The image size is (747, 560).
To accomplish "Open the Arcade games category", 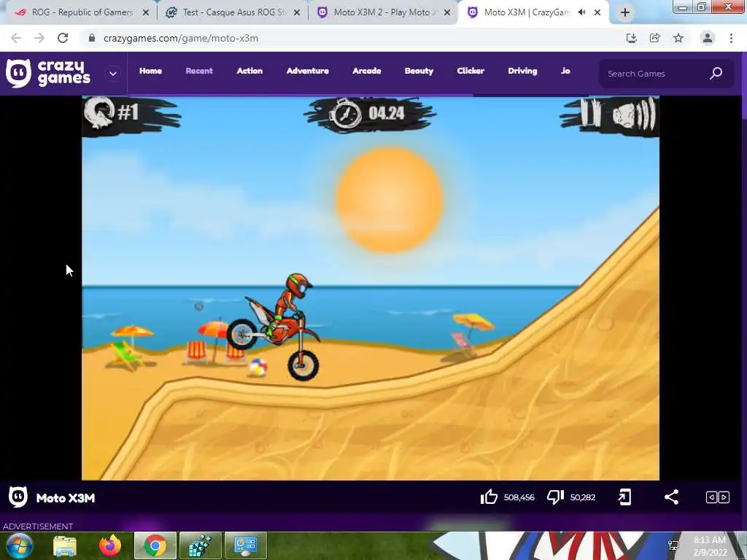I will [x=367, y=71].
